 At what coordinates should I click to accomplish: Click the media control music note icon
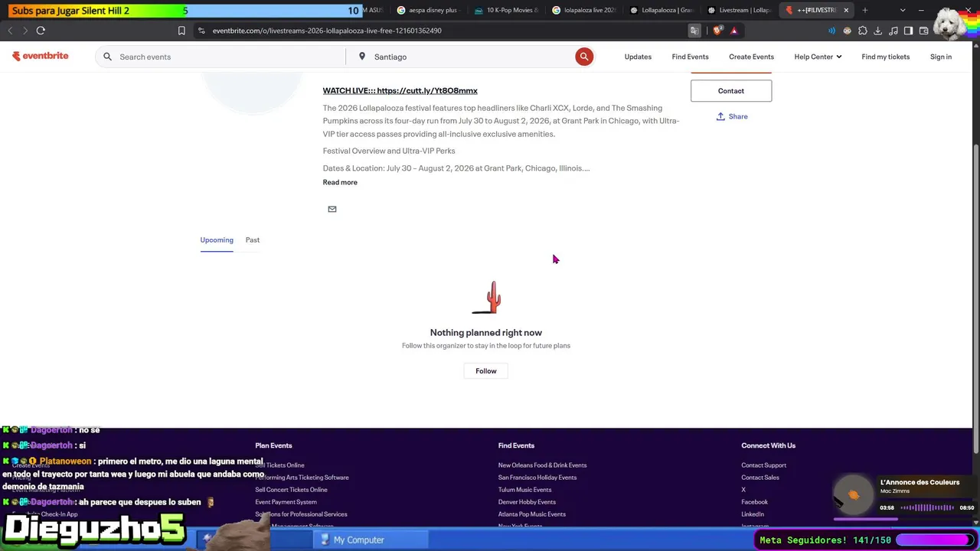click(x=893, y=31)
